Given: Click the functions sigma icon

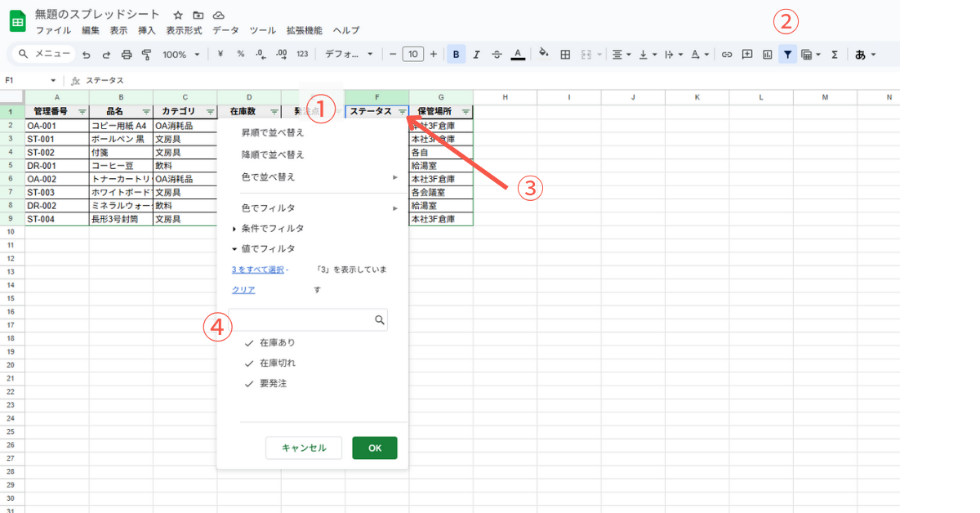Looking at the screenshot, I should 834,55.
